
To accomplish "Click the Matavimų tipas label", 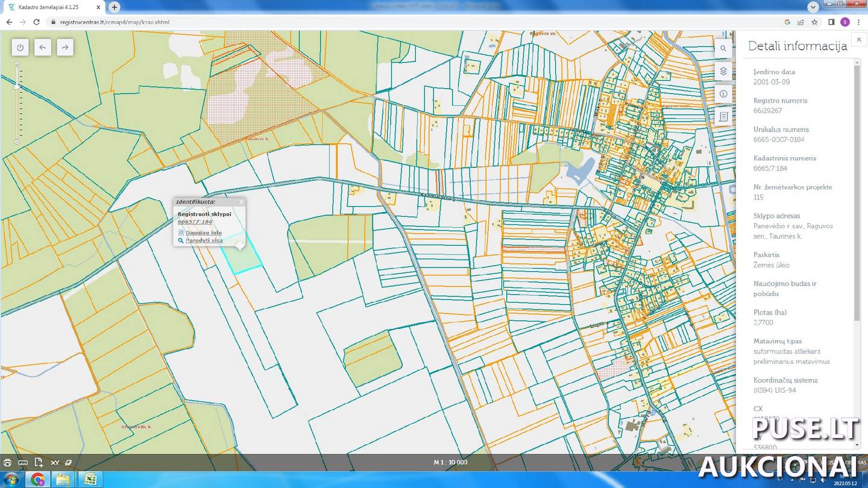I will [778, 341].
